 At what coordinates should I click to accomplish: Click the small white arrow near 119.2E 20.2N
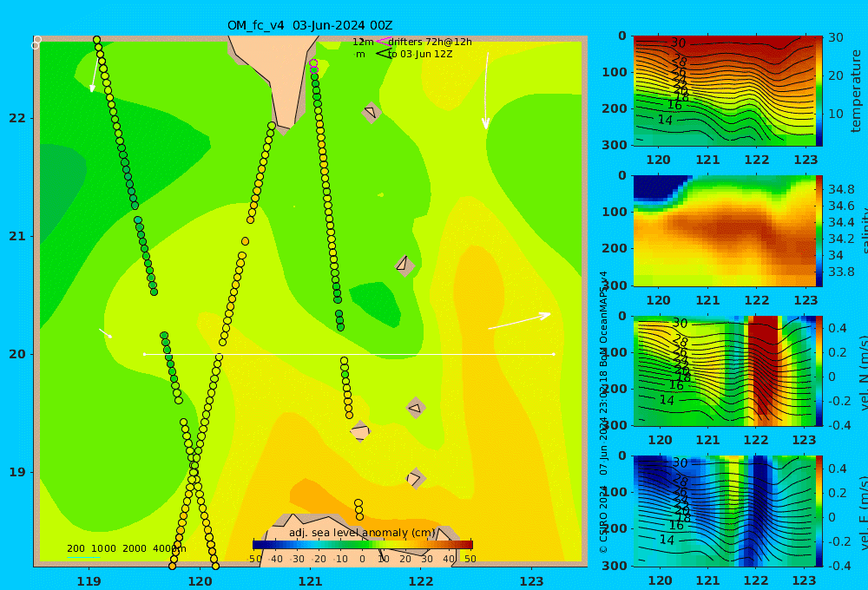(x=106, y=333)
